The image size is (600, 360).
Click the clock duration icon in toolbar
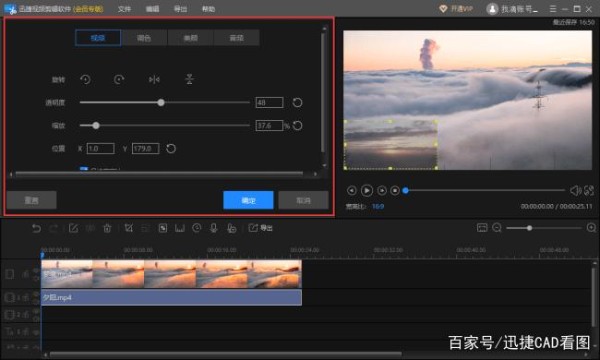click(197, 228)
